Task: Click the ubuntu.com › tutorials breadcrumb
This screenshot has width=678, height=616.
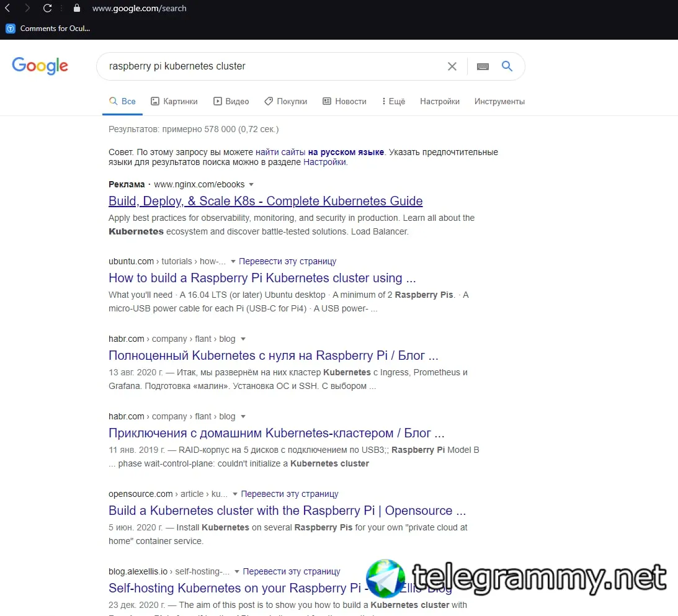Action: [x=167, y=262]
